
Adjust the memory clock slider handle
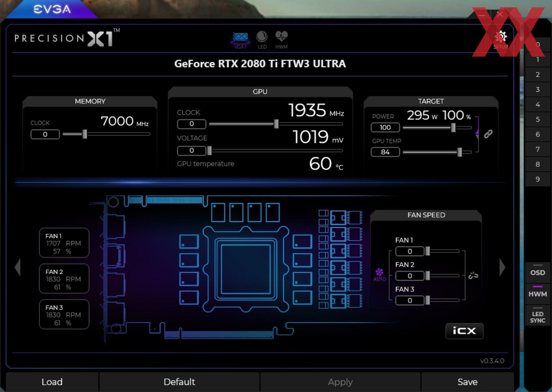click(x=85, y=134)
